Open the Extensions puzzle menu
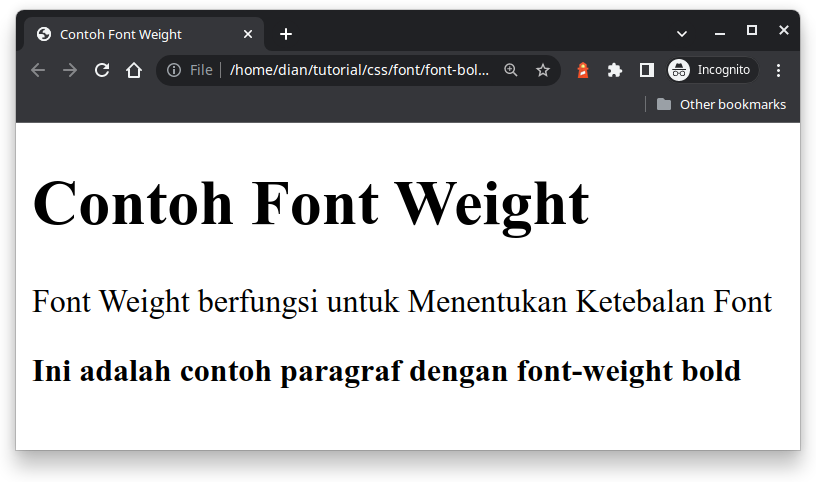 coord(615,70)
